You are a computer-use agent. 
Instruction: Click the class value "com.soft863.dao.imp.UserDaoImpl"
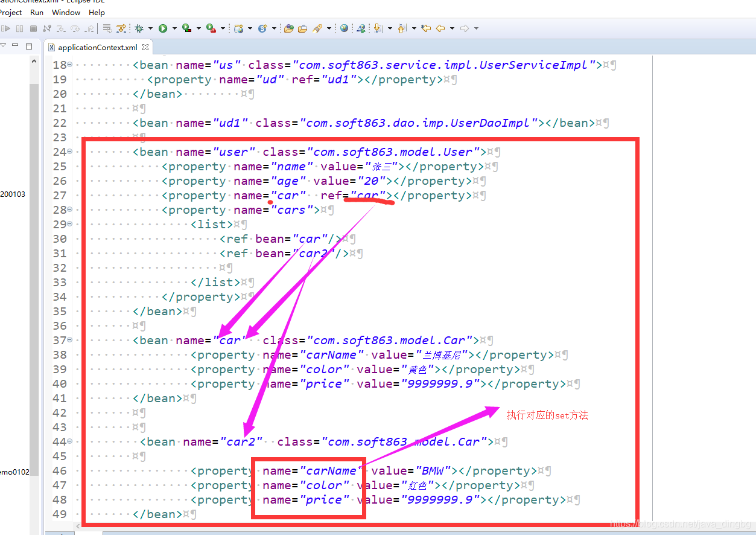tap(419, 123)
